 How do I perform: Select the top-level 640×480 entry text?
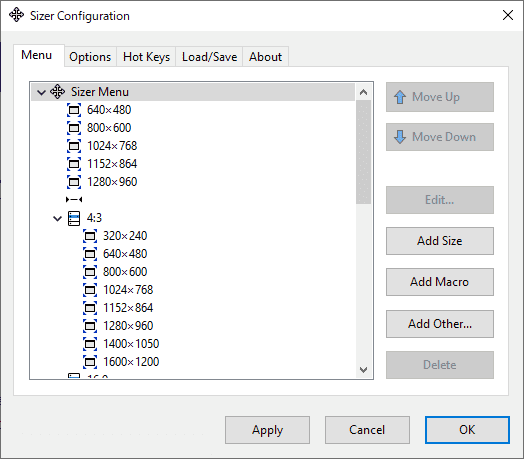click(109, 110)
